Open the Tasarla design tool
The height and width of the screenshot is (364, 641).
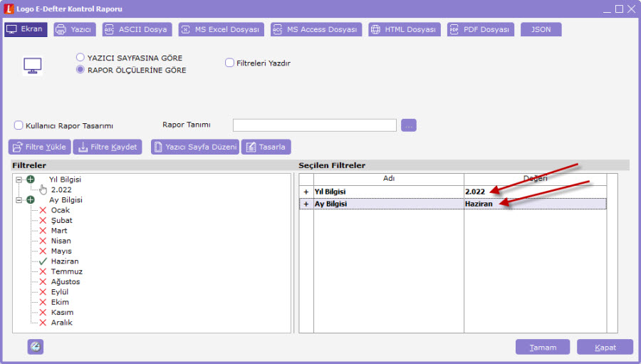click(266, 147)
